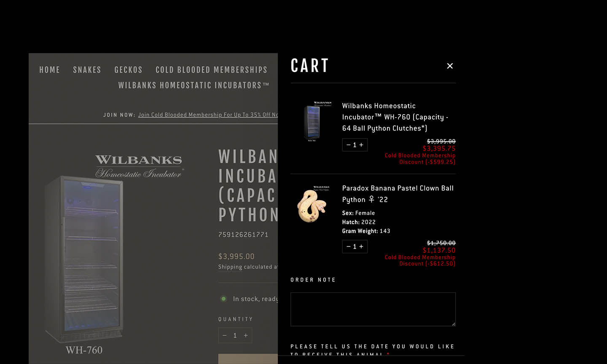Click the Hatch: 2022 detail
607x364 pixels.
(359, 222)
